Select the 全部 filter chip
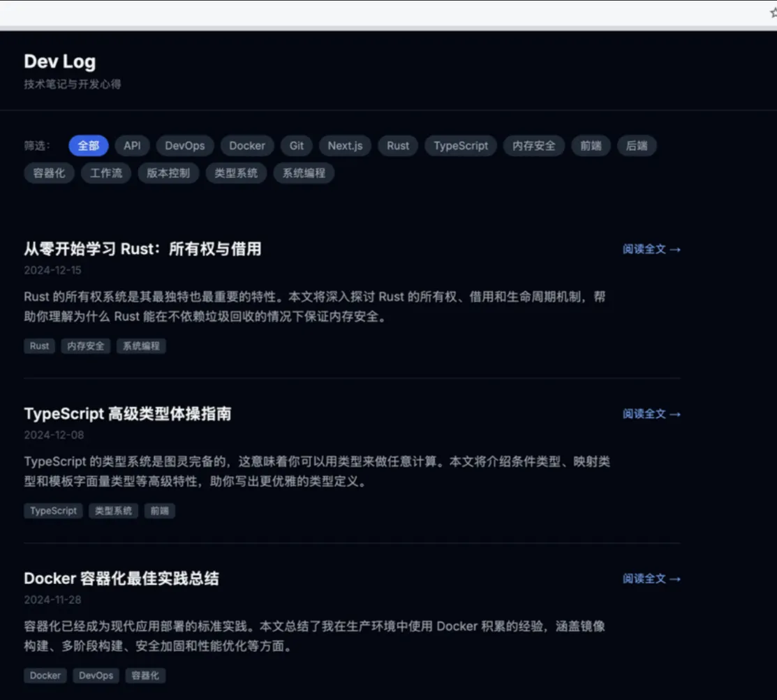The image size is (777, 700). tap(88, 146)
